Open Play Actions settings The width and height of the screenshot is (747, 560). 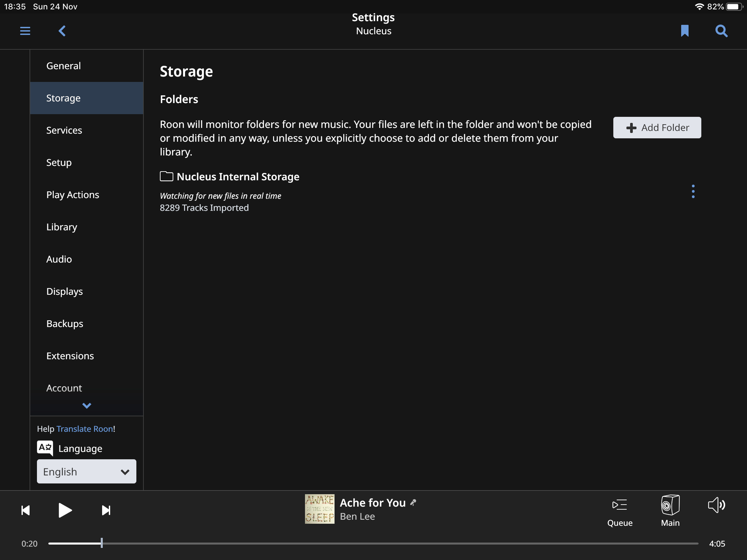coord(87,195)
